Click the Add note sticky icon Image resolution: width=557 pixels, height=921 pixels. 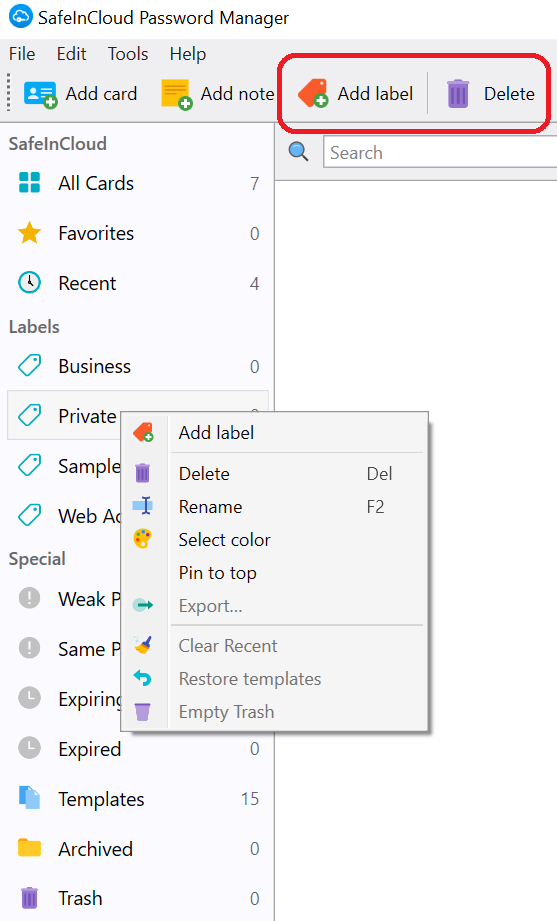177,95
